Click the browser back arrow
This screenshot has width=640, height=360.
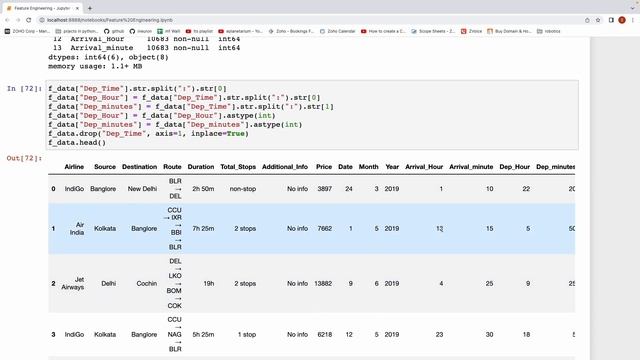(x=7, y=20)
